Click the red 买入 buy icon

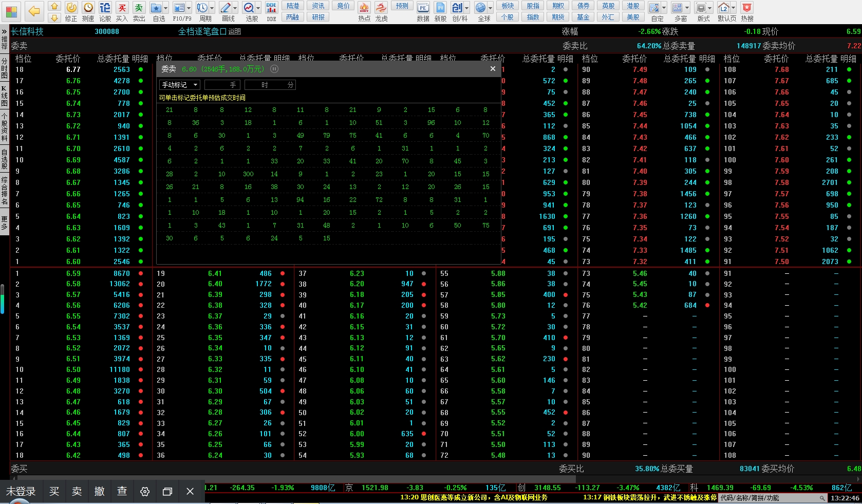coord(122,8)
